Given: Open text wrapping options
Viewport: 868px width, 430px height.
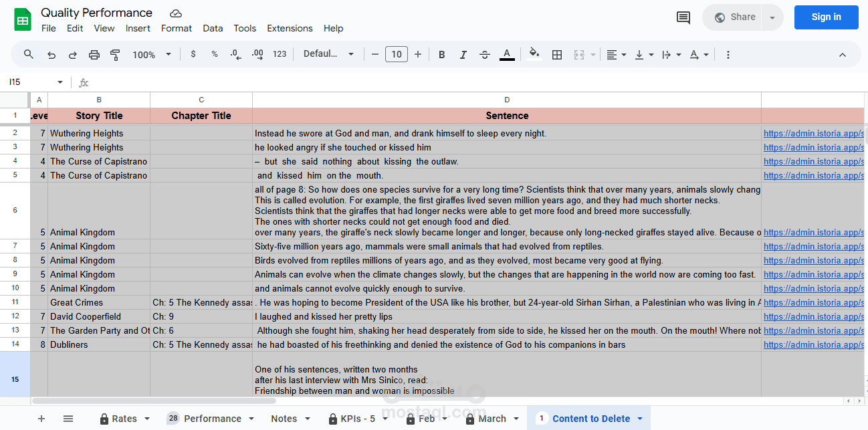Looking at the screenshot, I should 671,55.
